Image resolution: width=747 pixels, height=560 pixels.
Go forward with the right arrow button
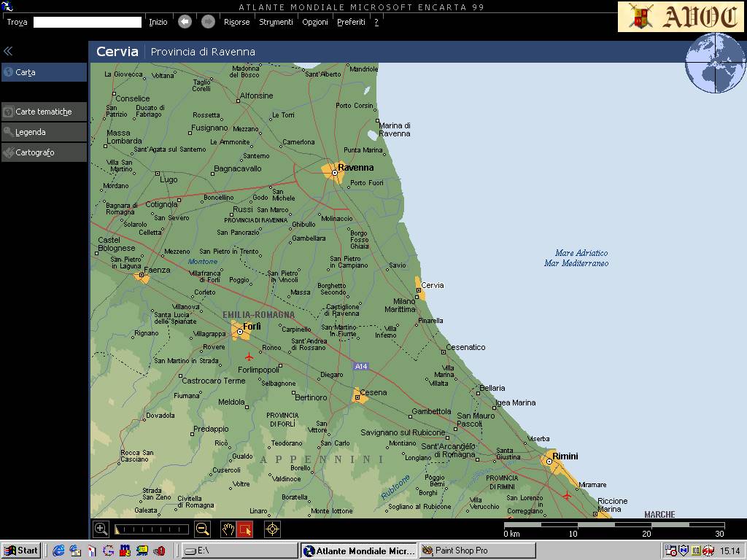(x=208, y=22)
